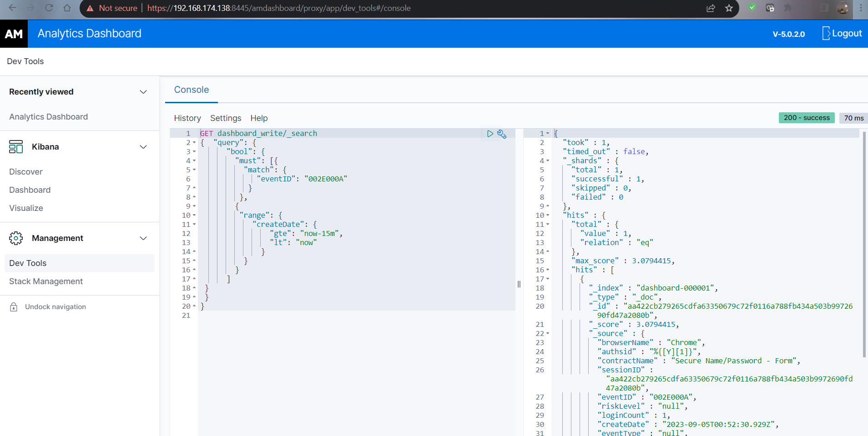Screen dimensions: 868x436
Task: Click the GET dashboard_write/_search request line
Action: pos(258,134)
